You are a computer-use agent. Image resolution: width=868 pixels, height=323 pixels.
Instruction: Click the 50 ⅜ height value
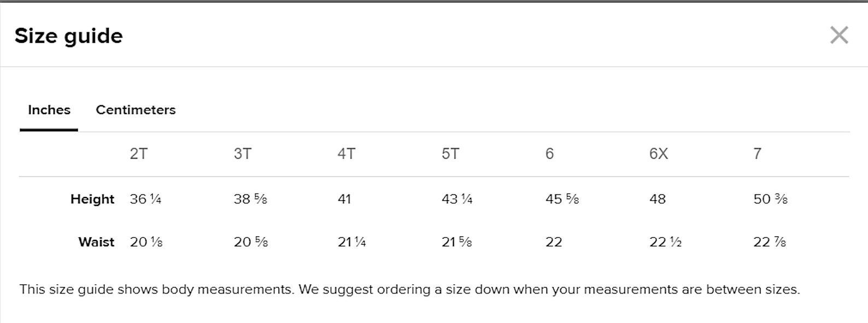coord(770,199)
